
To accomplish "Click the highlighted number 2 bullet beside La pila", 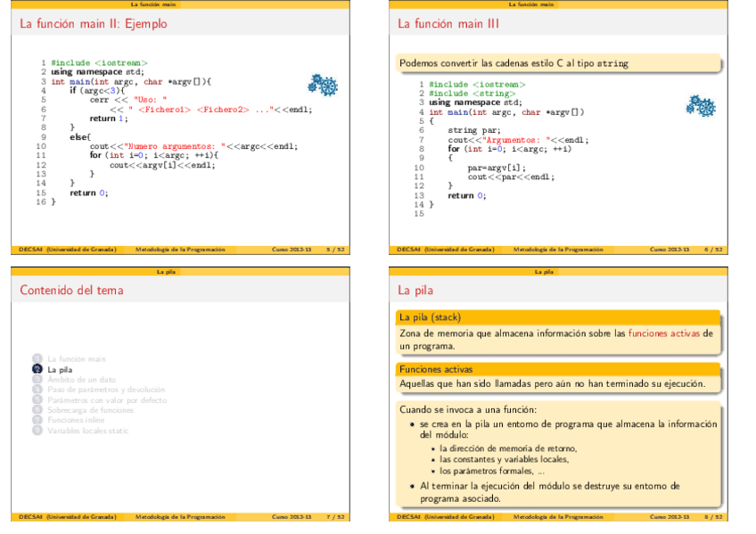I will coord(37,369).
